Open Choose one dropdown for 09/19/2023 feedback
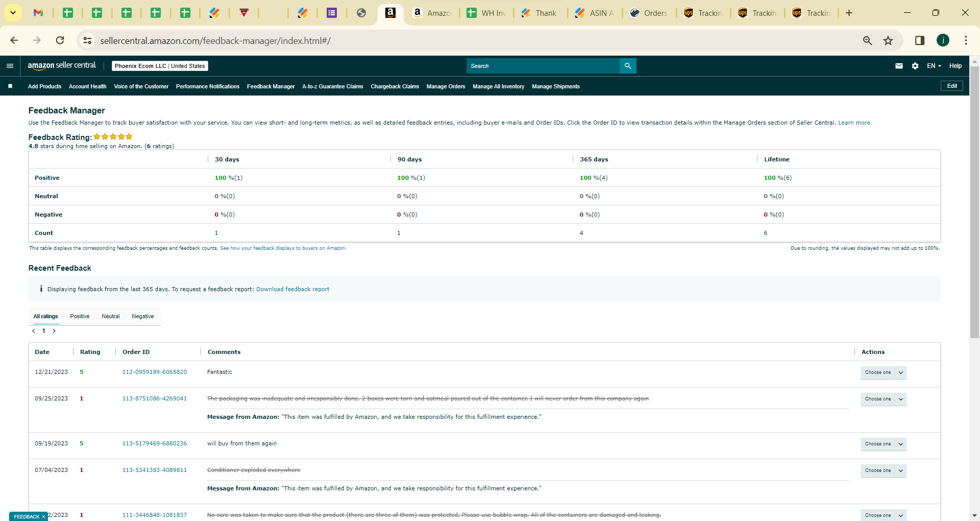This screenshot has width=980, height=521. [x=883, y=444]
